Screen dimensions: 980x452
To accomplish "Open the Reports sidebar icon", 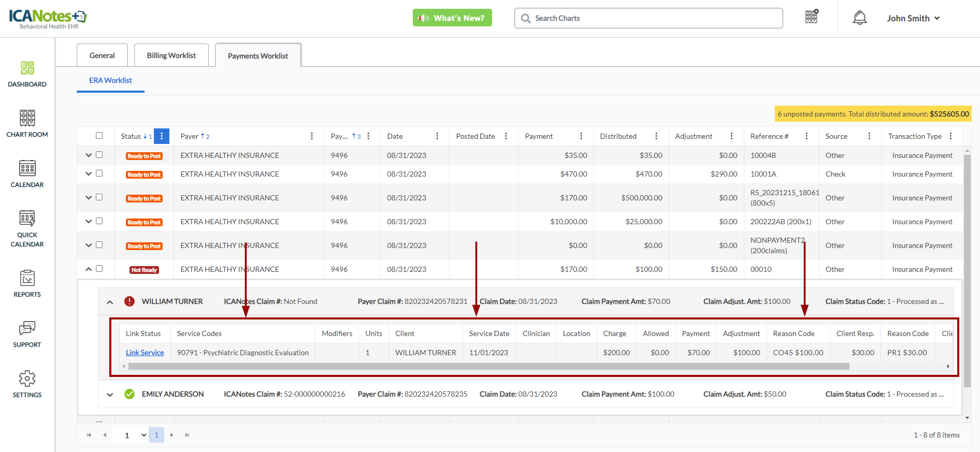I will (27, 278).
